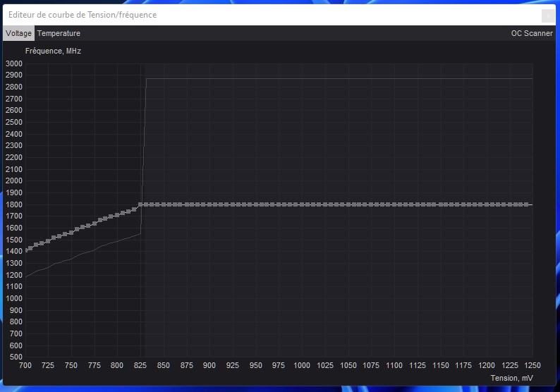This screenshot has height=392, width=560.
Task: Click the '950' voltage axis value
Action: [256, 366]
